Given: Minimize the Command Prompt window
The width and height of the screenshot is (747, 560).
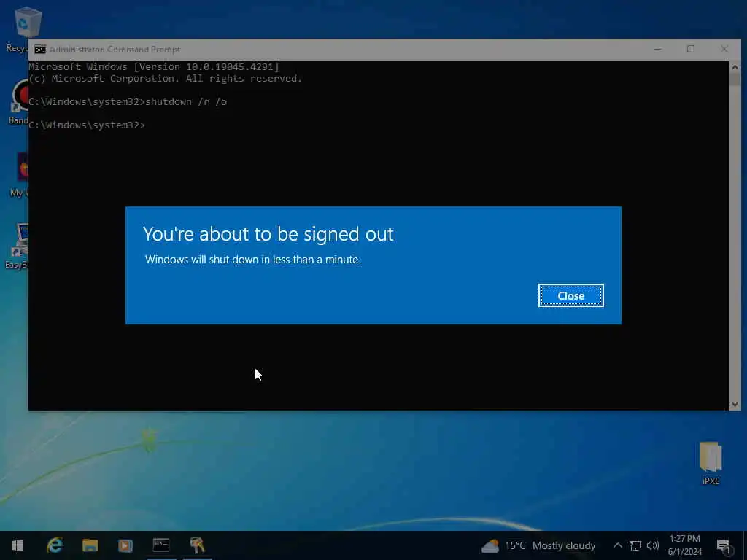Looking at the screenshot, I should [x=657, y=49].
